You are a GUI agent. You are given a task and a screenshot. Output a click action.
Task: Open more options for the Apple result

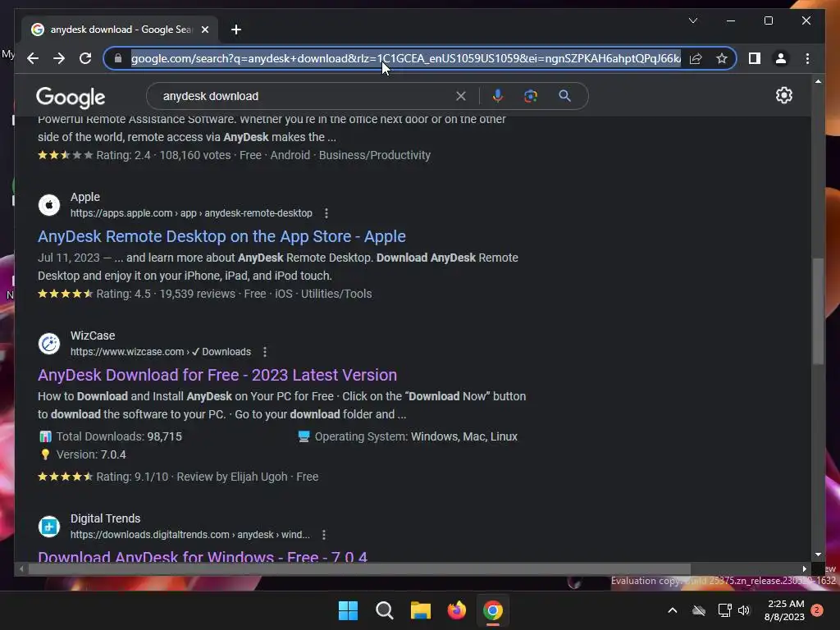point(326,213)
